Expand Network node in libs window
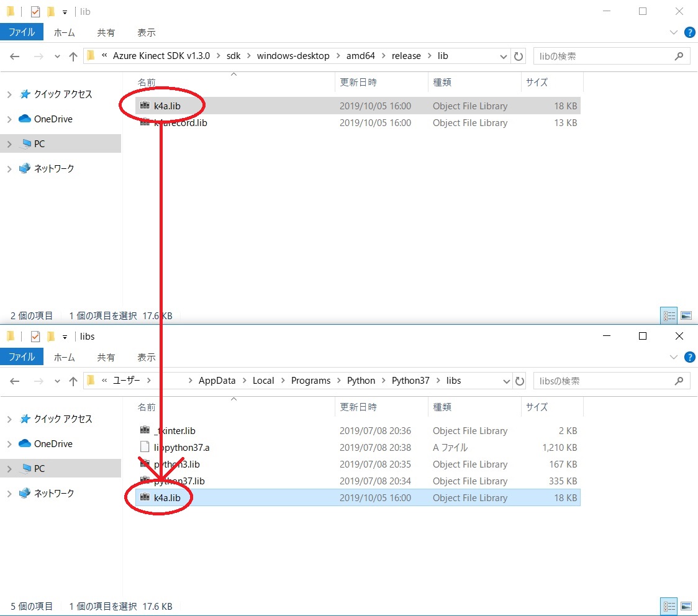This screenshot has width=698, height=616. coord(9,494)
